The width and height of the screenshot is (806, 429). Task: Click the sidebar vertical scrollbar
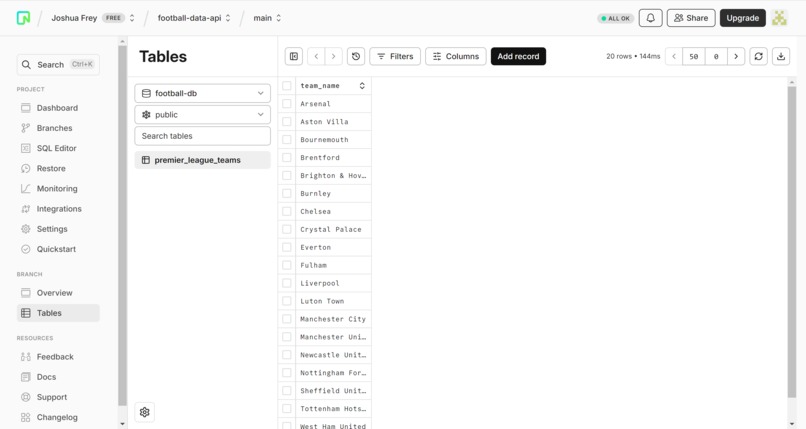click(122, 226)
